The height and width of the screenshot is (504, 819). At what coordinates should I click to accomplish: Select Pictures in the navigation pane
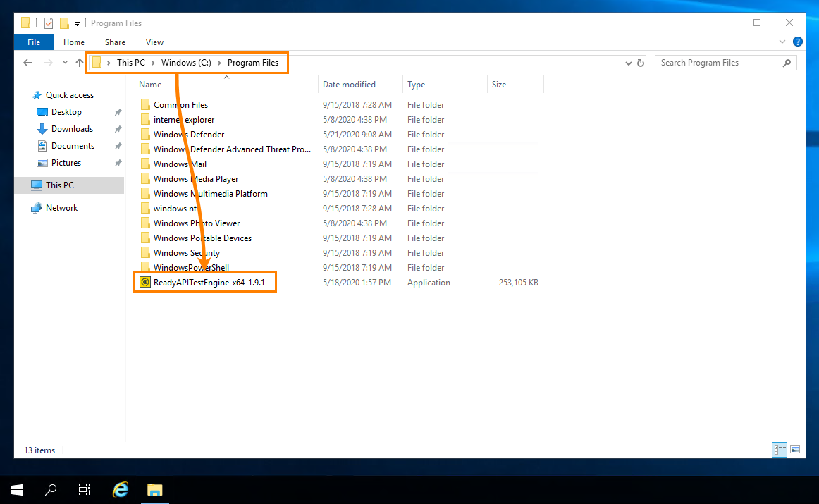[x=66, y=163]
